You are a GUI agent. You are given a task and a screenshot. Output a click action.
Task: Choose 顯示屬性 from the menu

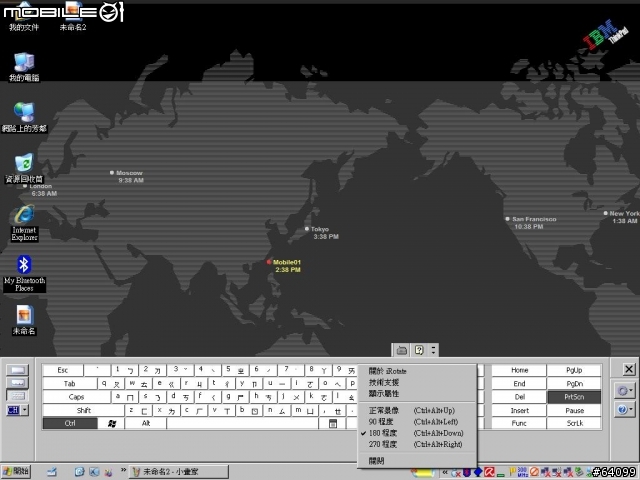pyautogui.click(x=417, y=393)
